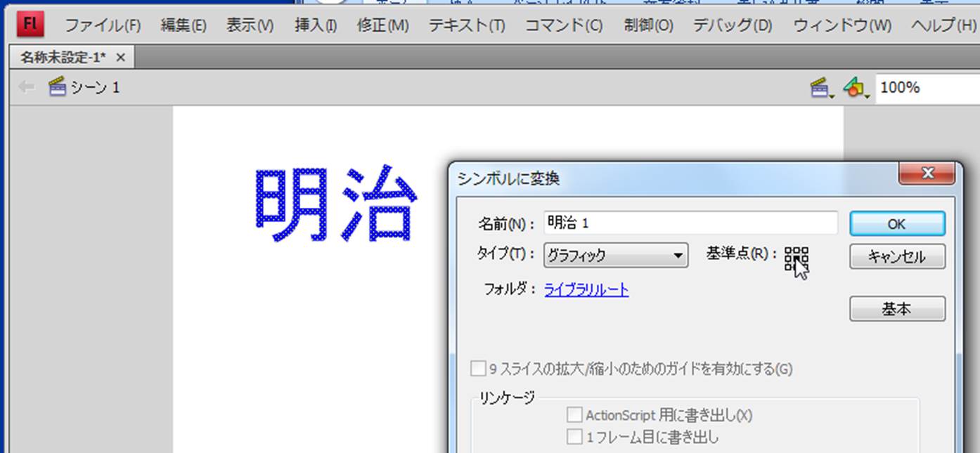Open the ウィンドウ(W) menu
This screenshot has height=453, width=980.
click(x=842, y=26)
